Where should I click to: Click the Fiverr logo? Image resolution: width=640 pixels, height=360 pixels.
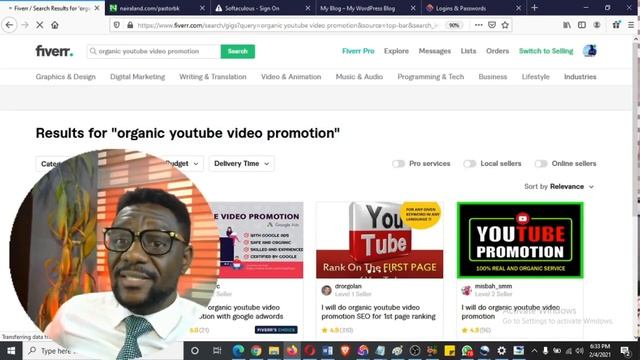pyautogui.click(x=54, y=51)
